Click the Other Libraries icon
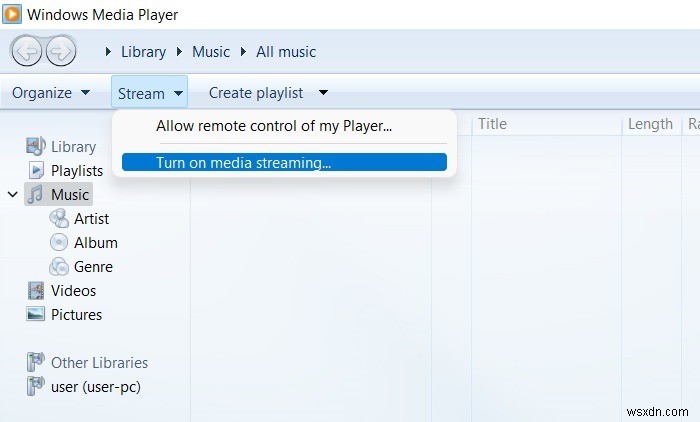 (x=36, y=362)
